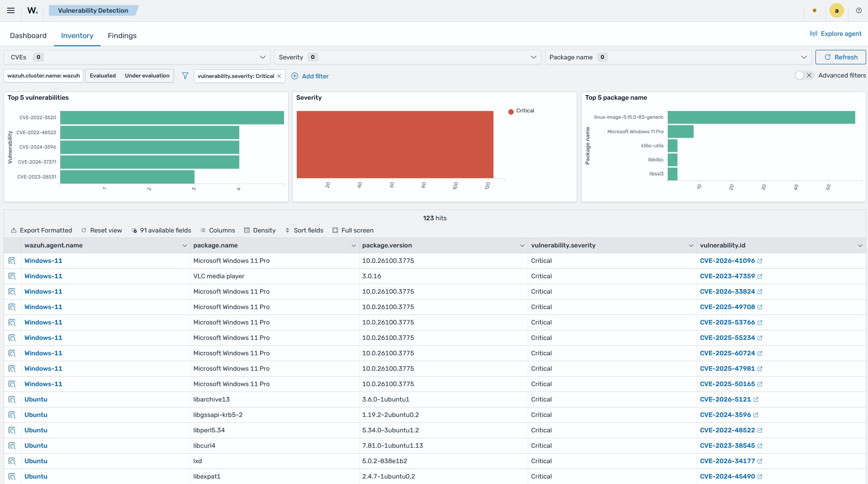The width and height of the screenshot is (868, 484).
Task: Toggle the Advanced filters switch
Action: [x=805, y=75]
